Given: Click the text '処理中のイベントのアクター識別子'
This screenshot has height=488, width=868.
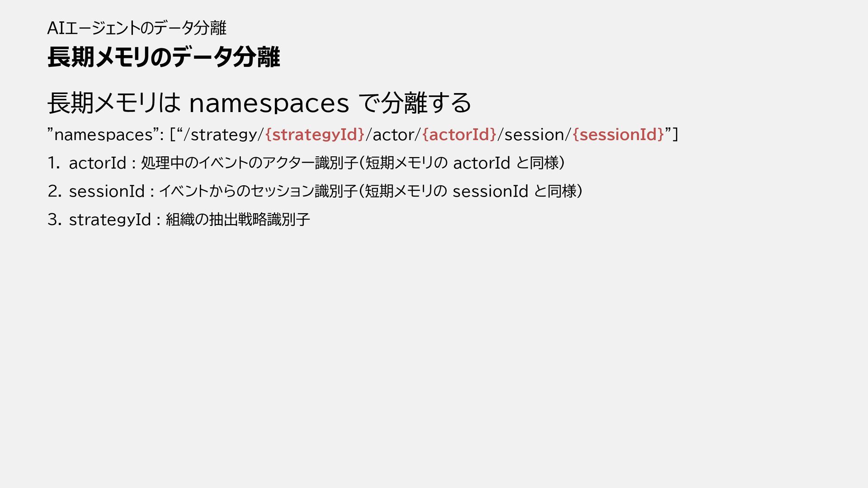Looking at the screenshot, I should (x=249, y=163).
